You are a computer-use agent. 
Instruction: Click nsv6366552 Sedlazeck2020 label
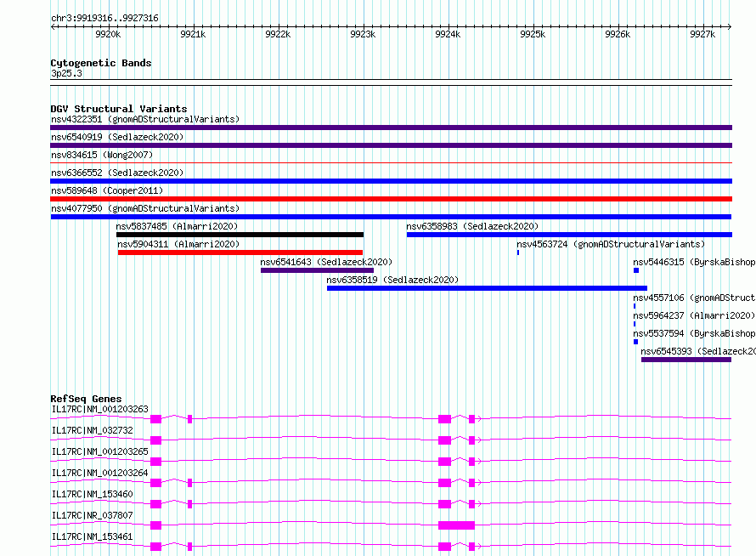point(117,173)
